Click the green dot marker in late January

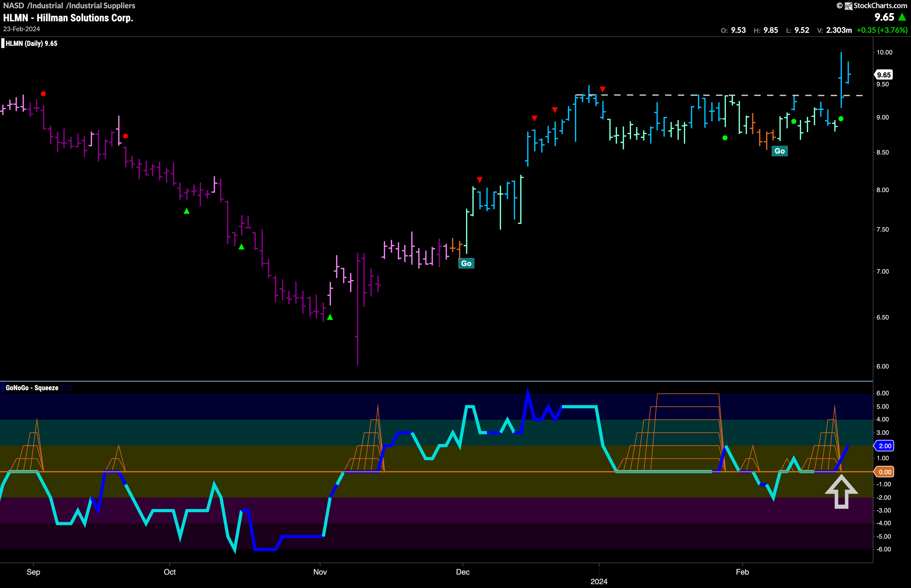[x=725, y=138]
